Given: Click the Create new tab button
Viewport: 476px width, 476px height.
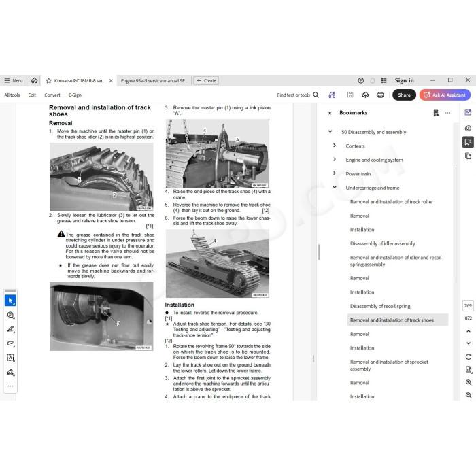Looking at the screenshot, I should coord(206,80).
